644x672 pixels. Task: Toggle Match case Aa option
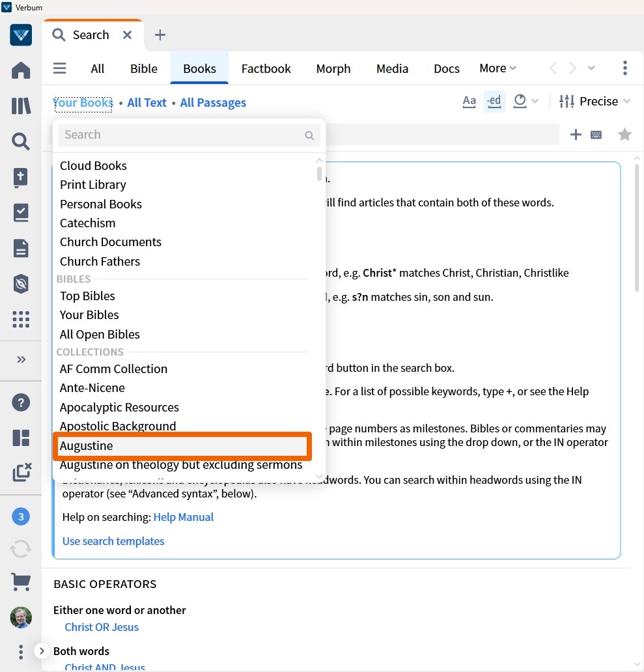tap(469, 102)
